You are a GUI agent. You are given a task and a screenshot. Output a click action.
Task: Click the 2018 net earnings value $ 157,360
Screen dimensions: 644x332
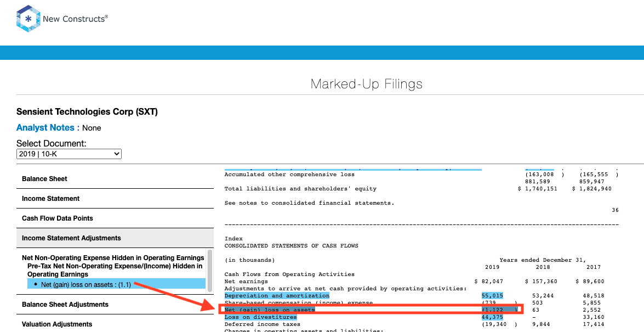541,282
